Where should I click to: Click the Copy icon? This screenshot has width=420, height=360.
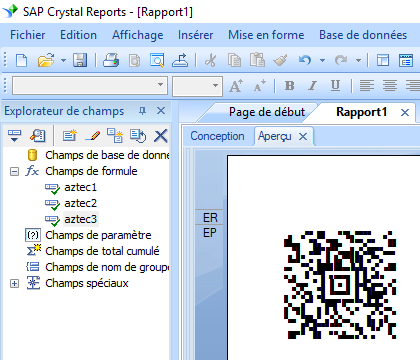click(x=234, y=61)
